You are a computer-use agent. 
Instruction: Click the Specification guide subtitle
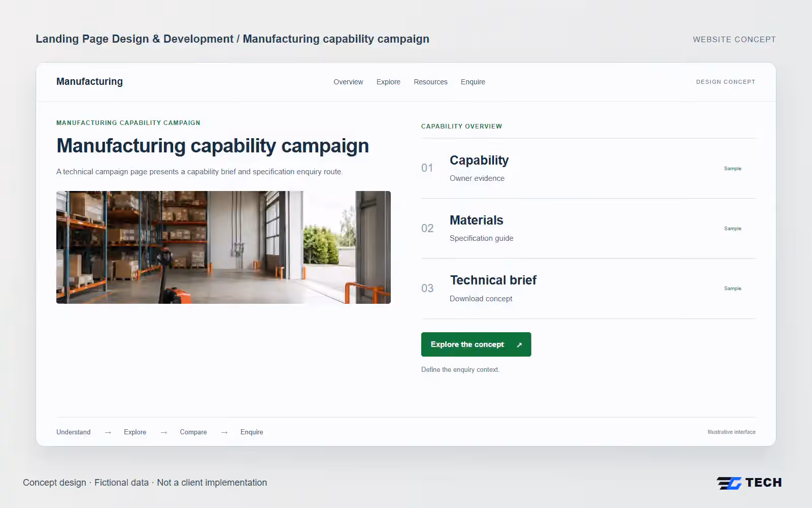[x=482, y=238]
